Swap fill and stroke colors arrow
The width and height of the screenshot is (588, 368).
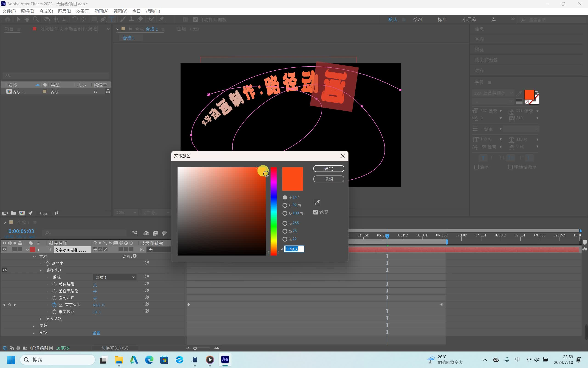pyautogui.click(x=537, y=92)
